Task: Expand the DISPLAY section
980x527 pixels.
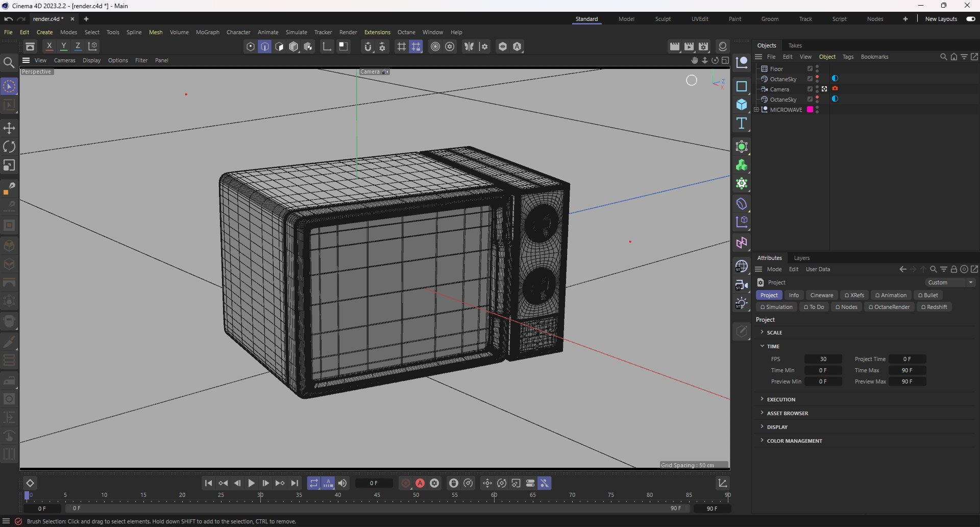Action: 762,427
